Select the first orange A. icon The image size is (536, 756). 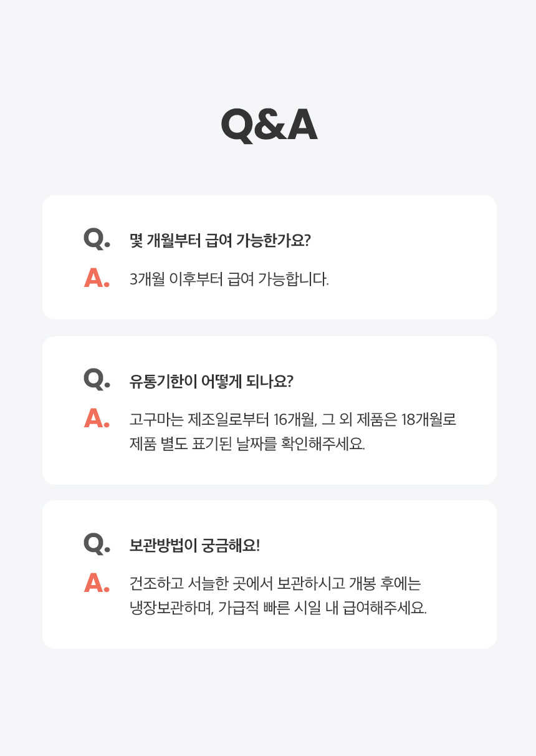pyautogui.click(x=97, y=278)
